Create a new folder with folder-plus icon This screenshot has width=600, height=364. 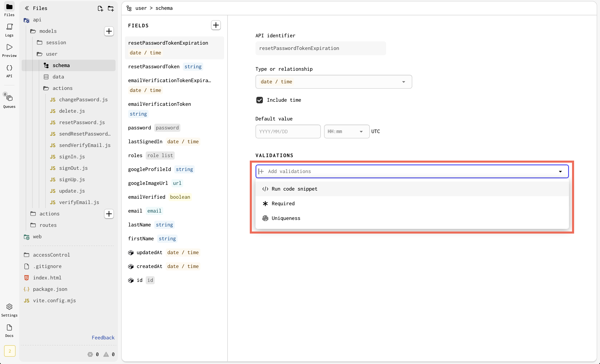coord(111,9)
